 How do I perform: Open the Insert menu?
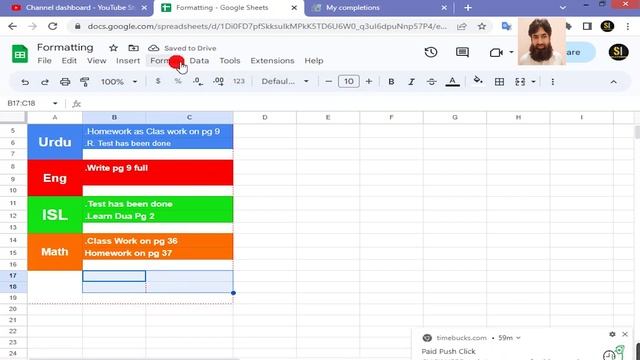point(128,60)
